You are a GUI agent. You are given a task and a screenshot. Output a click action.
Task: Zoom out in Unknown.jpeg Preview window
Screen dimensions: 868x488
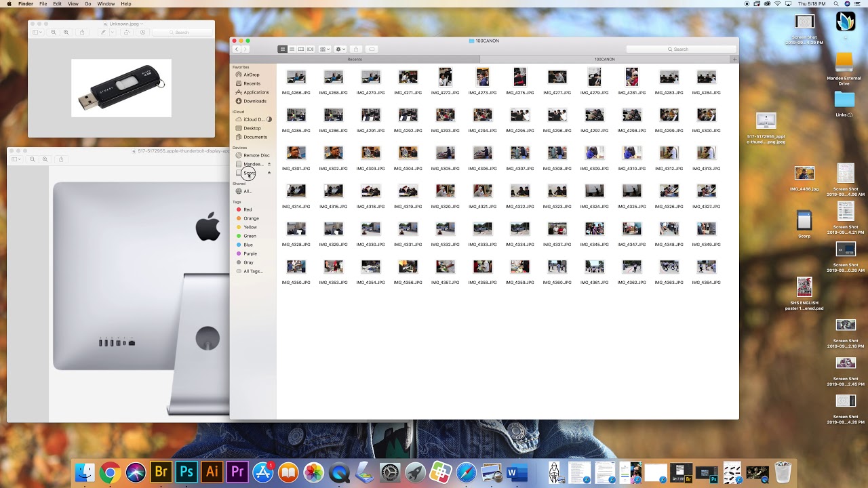(x=54, y=32)
